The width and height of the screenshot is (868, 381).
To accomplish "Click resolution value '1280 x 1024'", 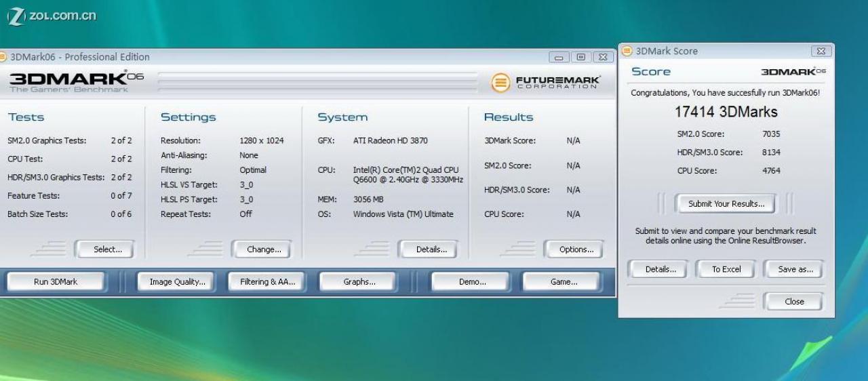I will (262, 141).
